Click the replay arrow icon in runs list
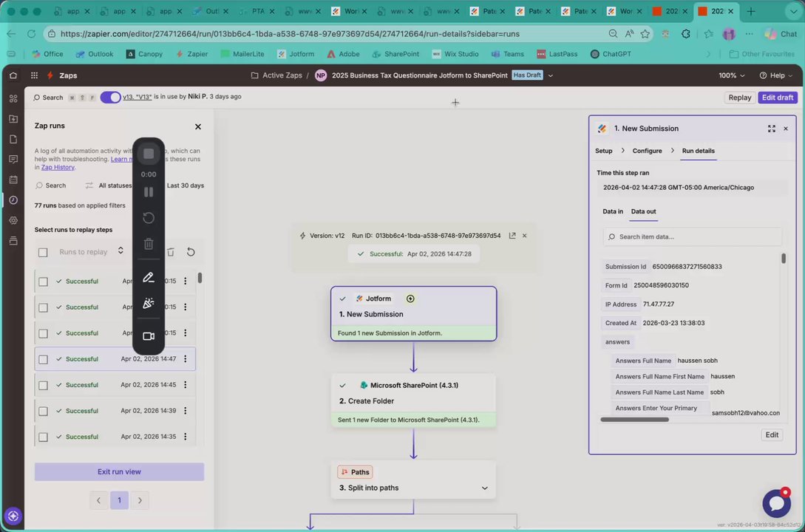 coord(191,252)
